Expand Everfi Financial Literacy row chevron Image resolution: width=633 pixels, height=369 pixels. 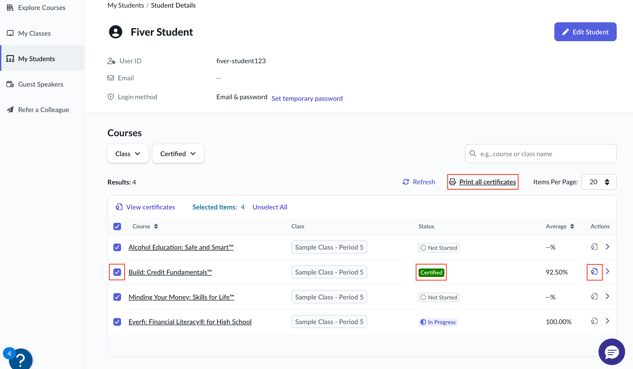(x=608, y=321)
